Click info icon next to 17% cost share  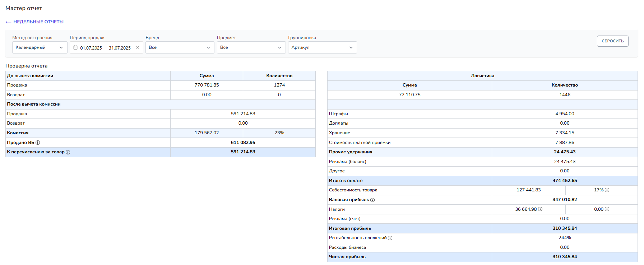(x=607, y=190)
